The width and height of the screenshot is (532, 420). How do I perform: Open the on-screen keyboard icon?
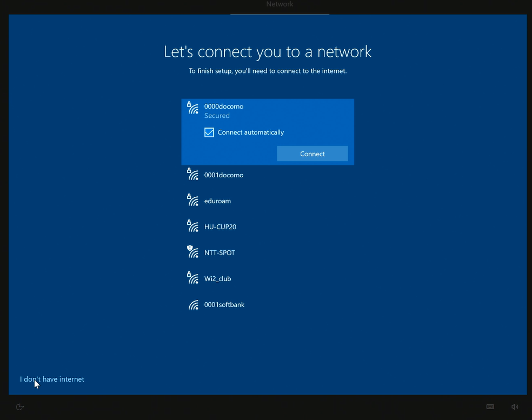(x=490, y=407)
